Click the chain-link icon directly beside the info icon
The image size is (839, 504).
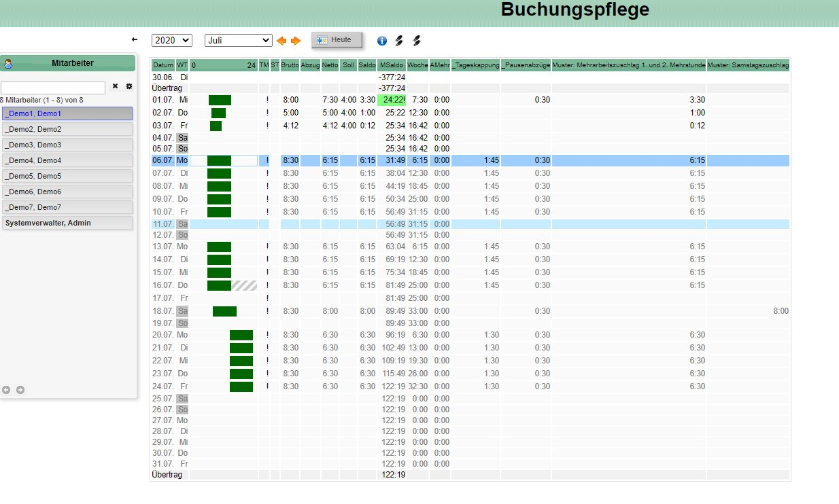tap(399, 41)
